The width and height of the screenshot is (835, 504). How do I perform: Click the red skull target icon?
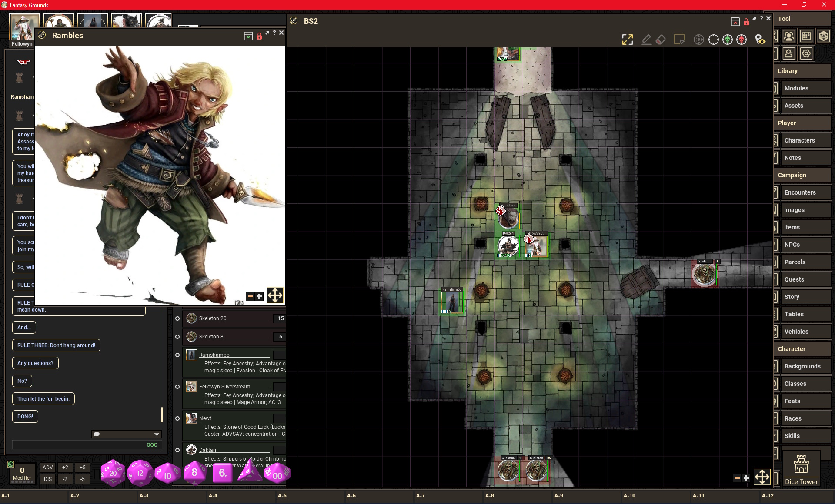coord(742,40)
